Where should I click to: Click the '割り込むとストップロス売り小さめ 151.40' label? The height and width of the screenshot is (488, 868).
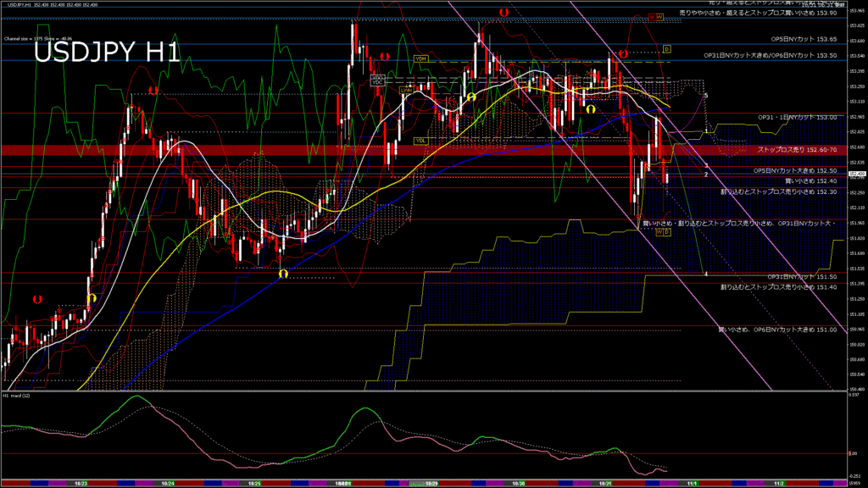coord(778,287)
